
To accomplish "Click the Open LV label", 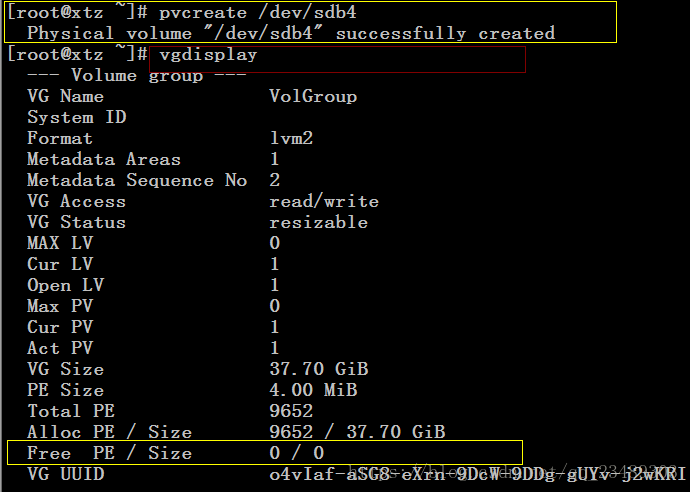I will tap(66, 285).
